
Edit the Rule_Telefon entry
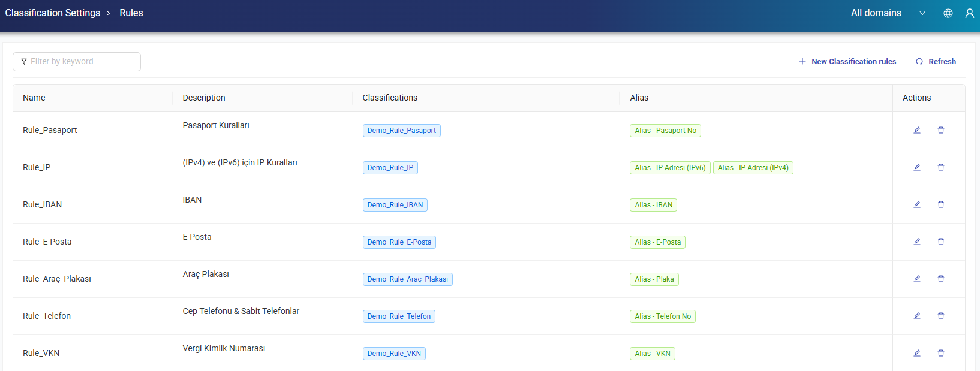tap(916, 316)
